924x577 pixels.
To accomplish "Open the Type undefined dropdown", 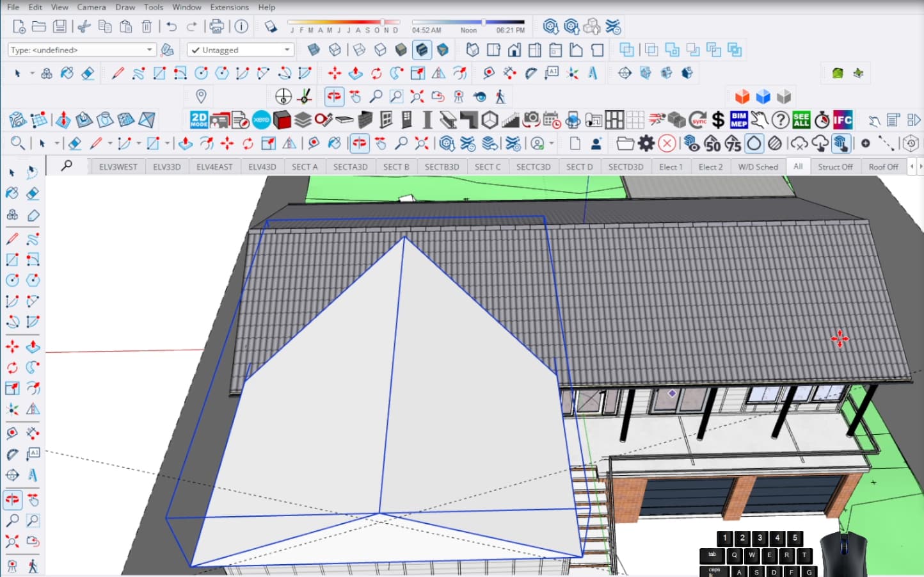I will pos(82,50).
